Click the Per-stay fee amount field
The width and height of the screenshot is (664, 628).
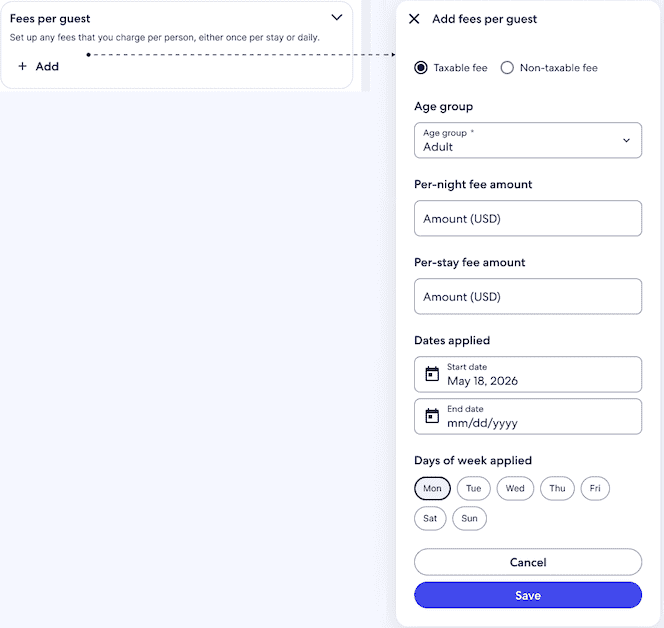point(528,297)
